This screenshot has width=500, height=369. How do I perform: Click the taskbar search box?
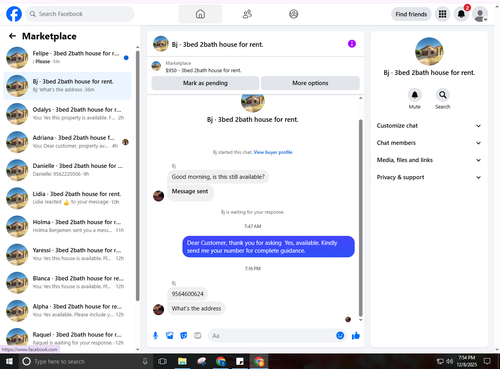click(85, 361)
